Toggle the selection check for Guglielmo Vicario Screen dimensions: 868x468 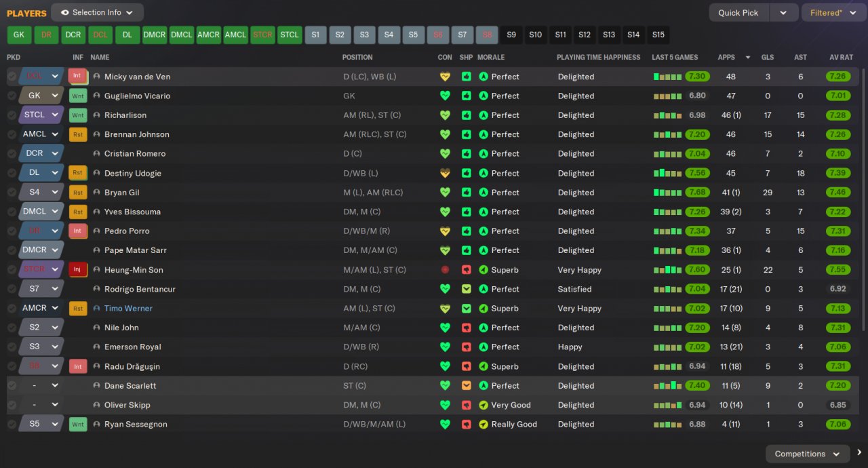click(12, 96)
